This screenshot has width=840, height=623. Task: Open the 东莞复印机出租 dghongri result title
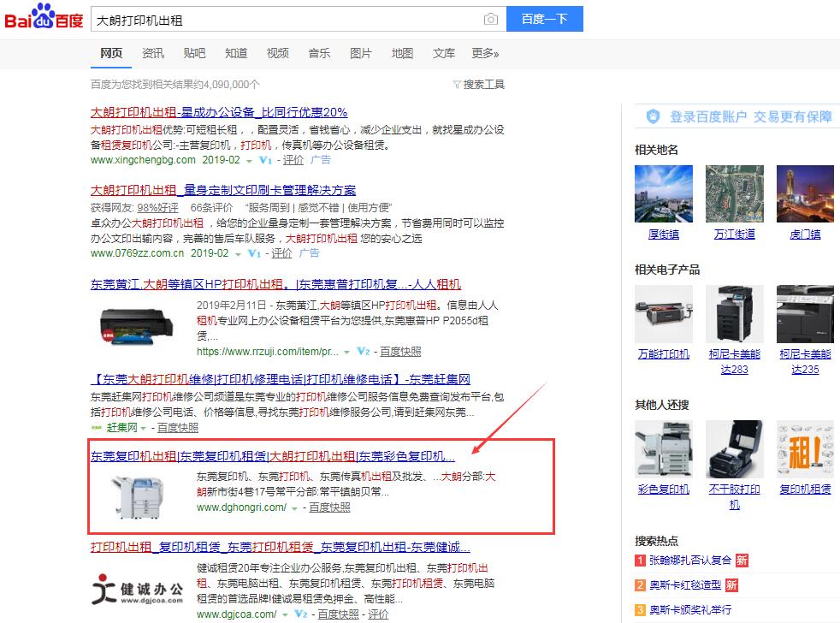pyautogui.click(x=273, y=456)
